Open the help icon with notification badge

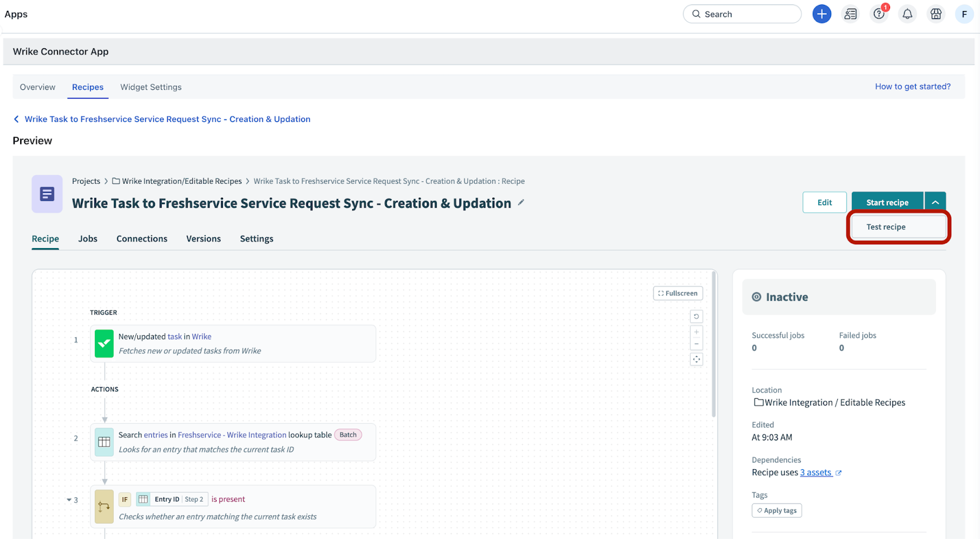pyautogui.click(x=879, y=14)
